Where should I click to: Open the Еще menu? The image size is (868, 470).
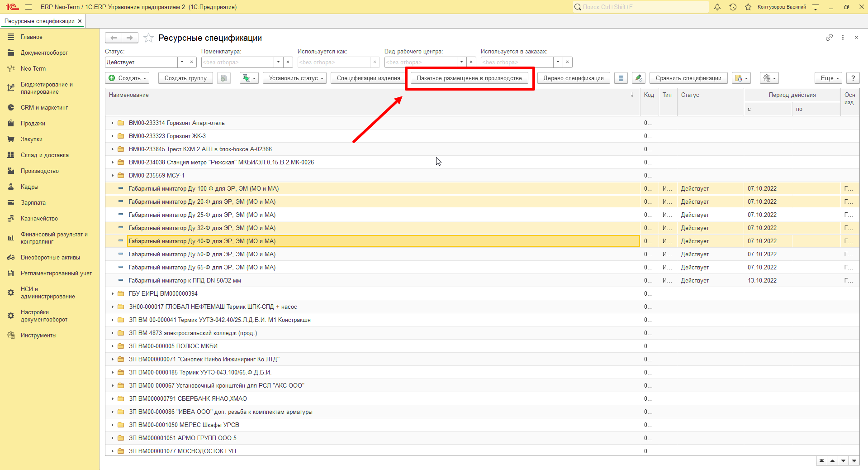pyautogui.click(x=829, y=78)
